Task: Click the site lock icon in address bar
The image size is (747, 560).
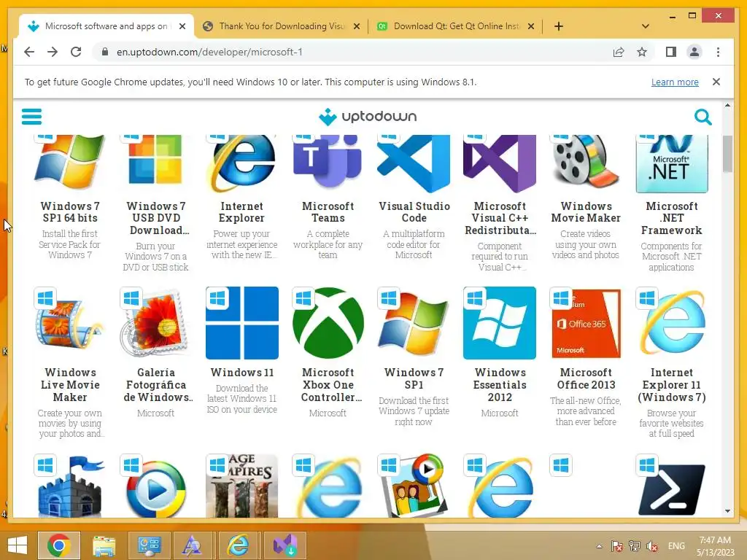Action: coord(105,52)
